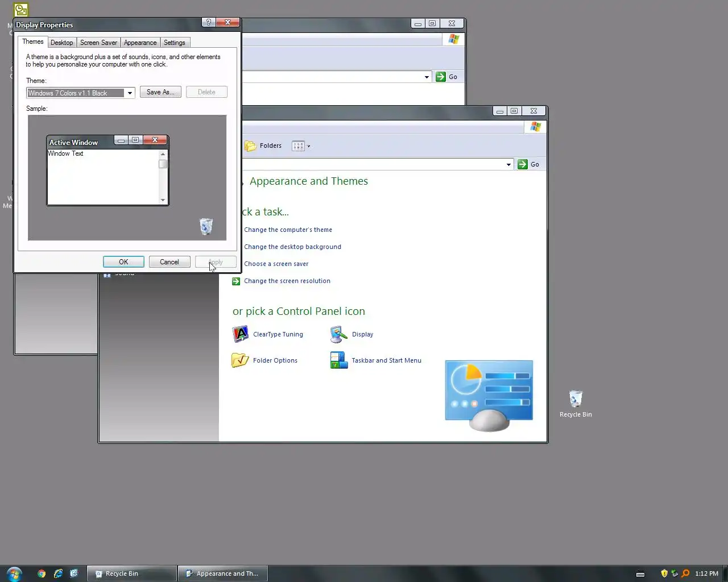Click the third Quick Launch icon
Image resolution: width=728 pixels, height=582 pixels.
74,573
